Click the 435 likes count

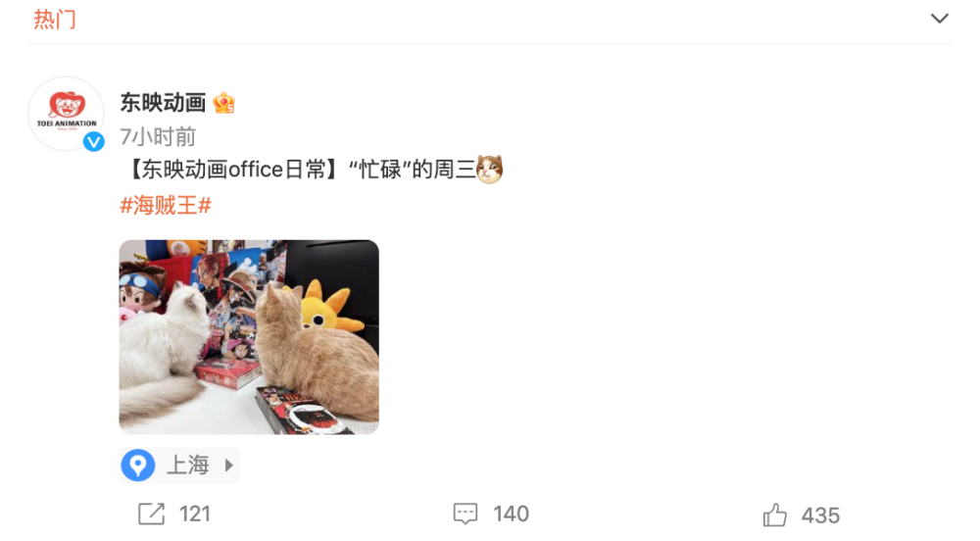tap(820, 516)
